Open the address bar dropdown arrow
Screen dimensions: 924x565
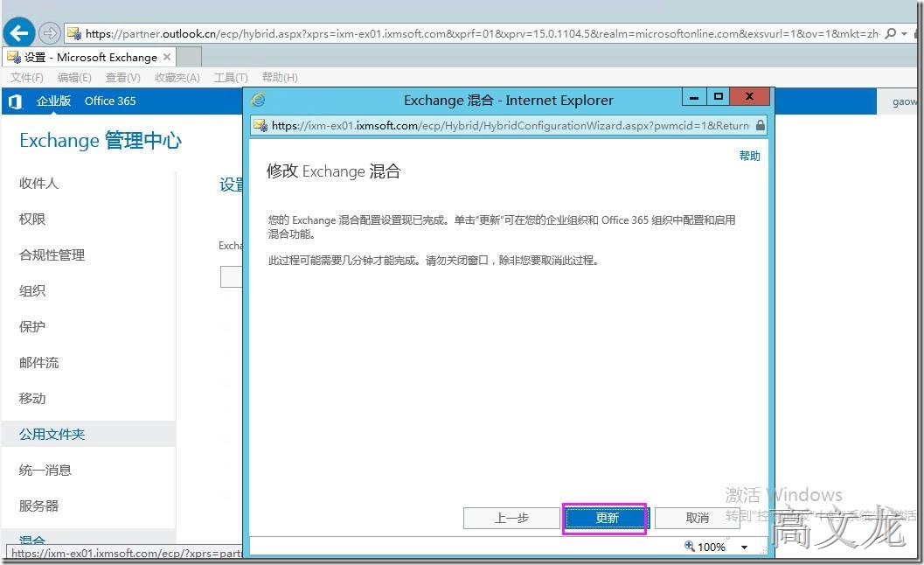905,33
